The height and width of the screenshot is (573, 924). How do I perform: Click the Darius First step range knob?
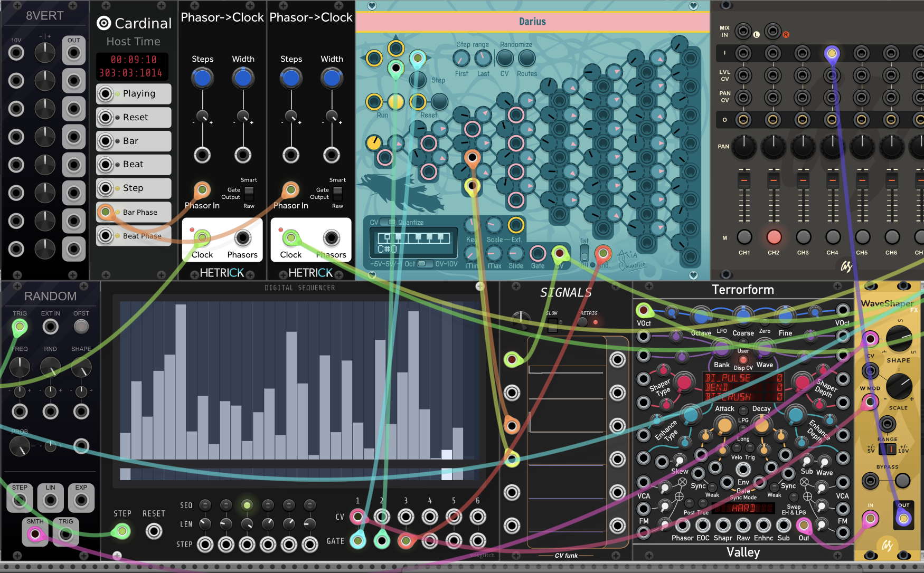[461, 59]
